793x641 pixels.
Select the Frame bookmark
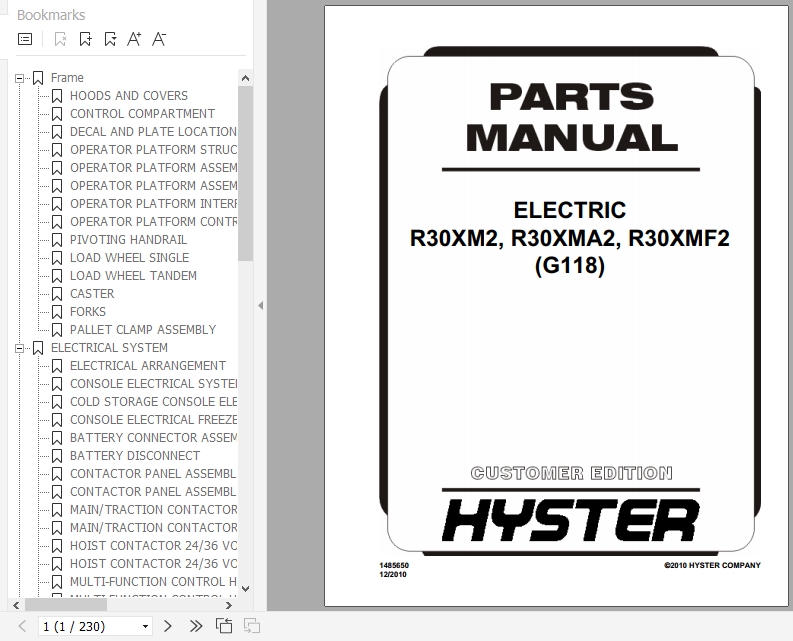[67, 78]
